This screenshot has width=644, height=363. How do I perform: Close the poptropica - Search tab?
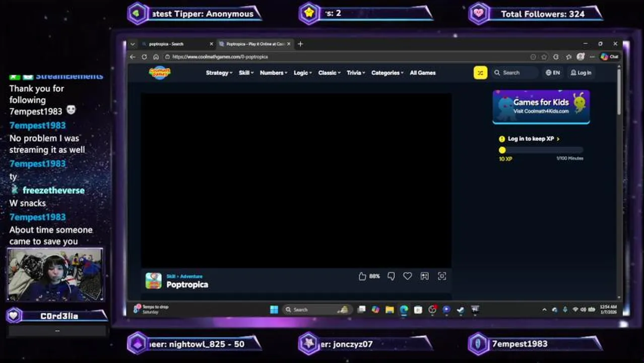211,44
